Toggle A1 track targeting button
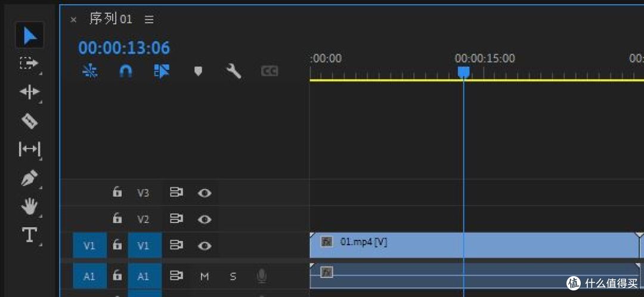Viewport: 644px width, 297px height. [144, 277]
